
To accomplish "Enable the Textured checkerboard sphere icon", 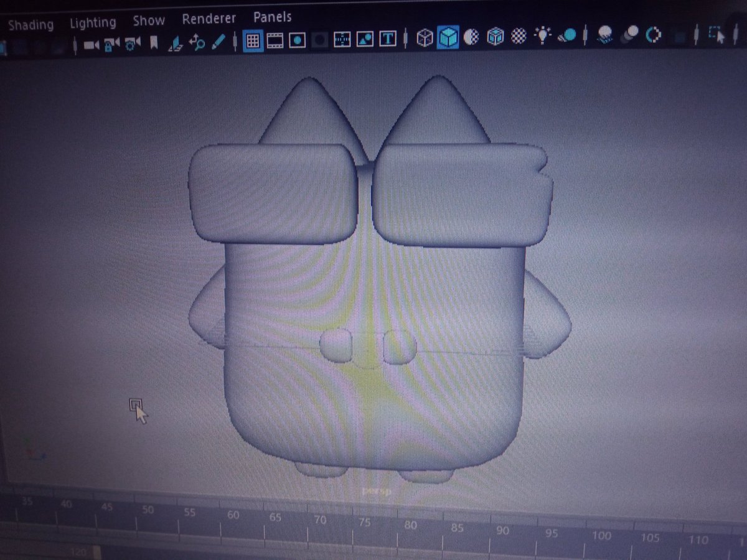I will (519, 37).
